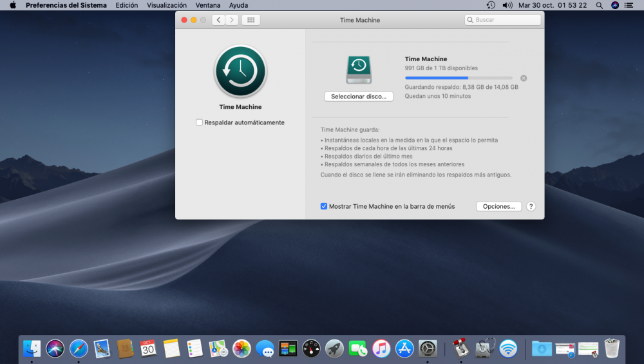Click the large Time Machine clock icon
644x364 pixels.
pos(240,71)
